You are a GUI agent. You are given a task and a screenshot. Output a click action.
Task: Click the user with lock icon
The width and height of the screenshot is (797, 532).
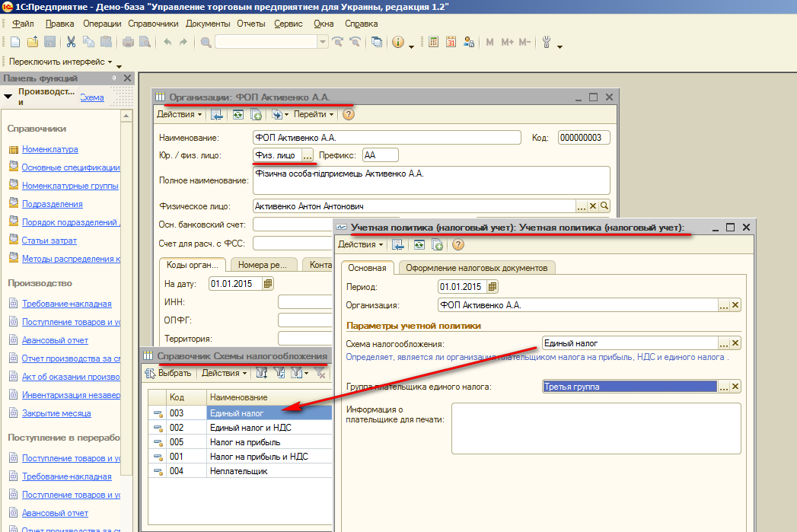pyautogui.click(x=469, y=42)
